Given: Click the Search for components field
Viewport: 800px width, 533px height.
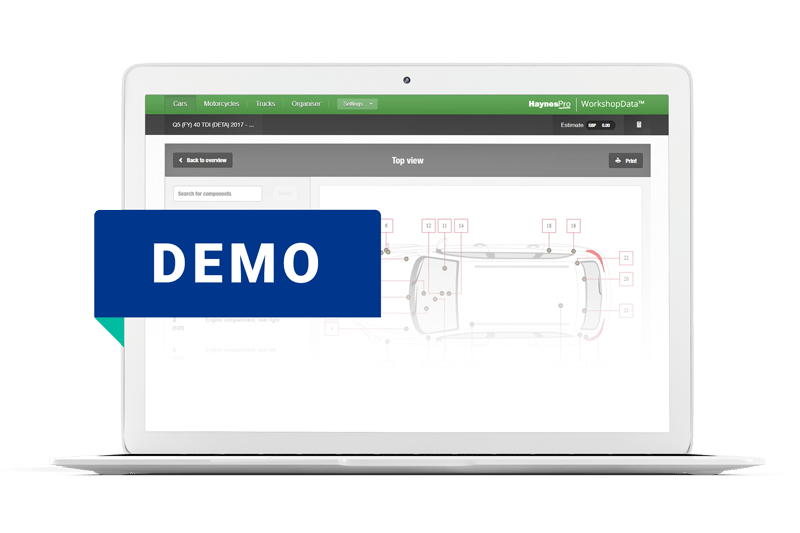Looking at the screenshot, I should tap(217, 194).
